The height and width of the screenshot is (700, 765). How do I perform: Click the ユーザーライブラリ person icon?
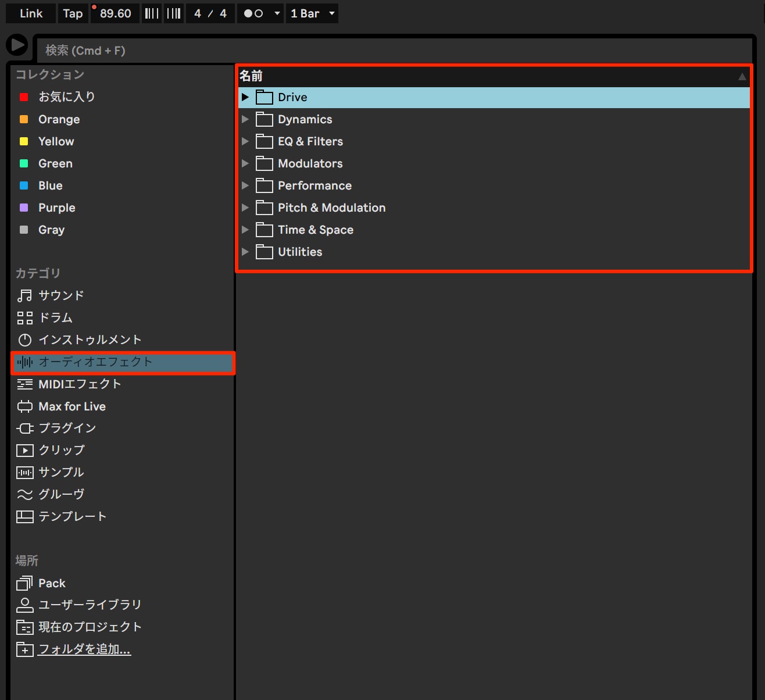click(x=24, y=605)
